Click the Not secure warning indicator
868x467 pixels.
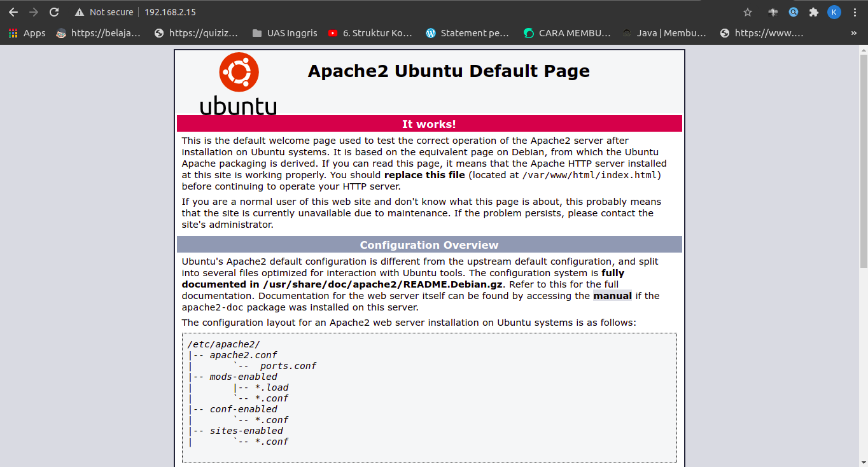(x=104, y=12)
